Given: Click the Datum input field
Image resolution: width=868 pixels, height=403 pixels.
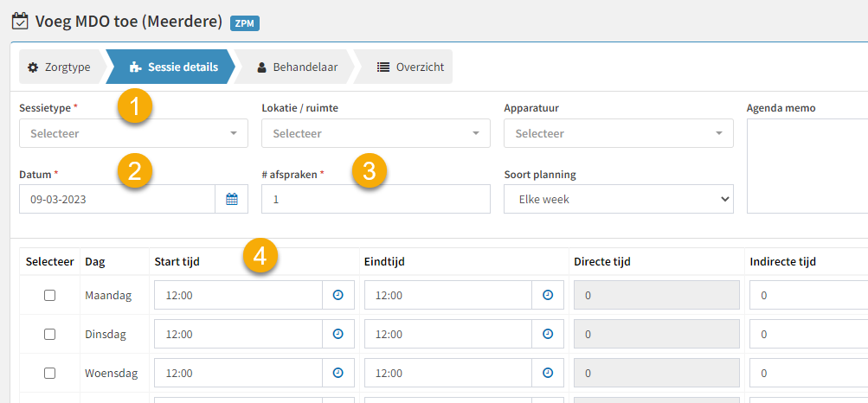Looking at the screenshot, I should pyautogui.click(x=118, y=199).
